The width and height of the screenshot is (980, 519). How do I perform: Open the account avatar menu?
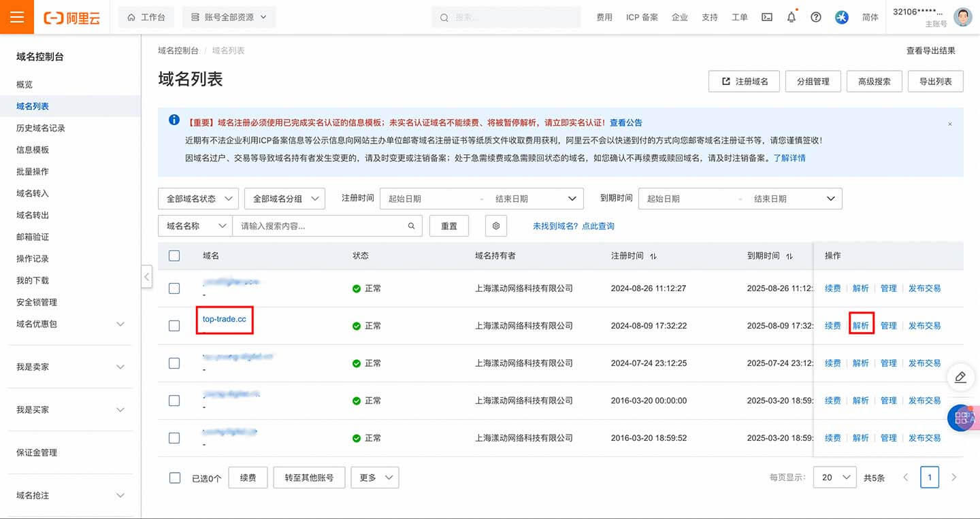coord(963,17)
